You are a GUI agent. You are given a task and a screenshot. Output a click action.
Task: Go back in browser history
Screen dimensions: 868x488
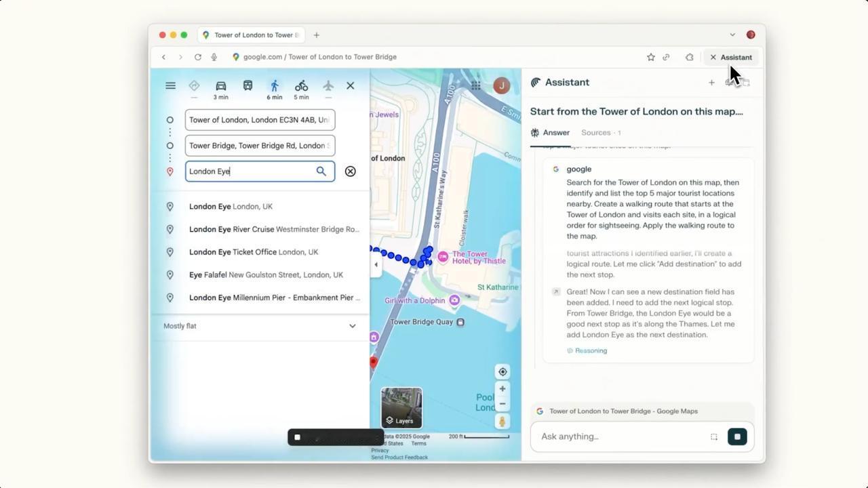[x=163, y=57]
